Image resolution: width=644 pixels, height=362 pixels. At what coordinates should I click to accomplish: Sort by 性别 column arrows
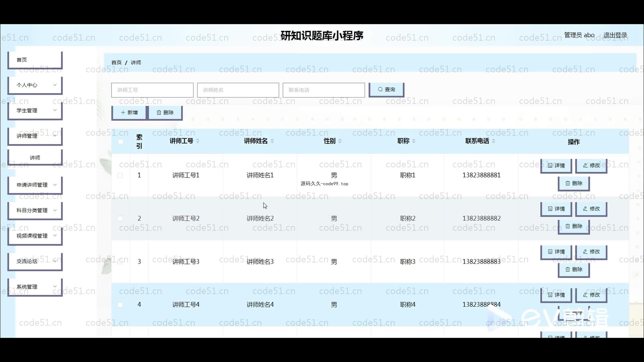340,141
